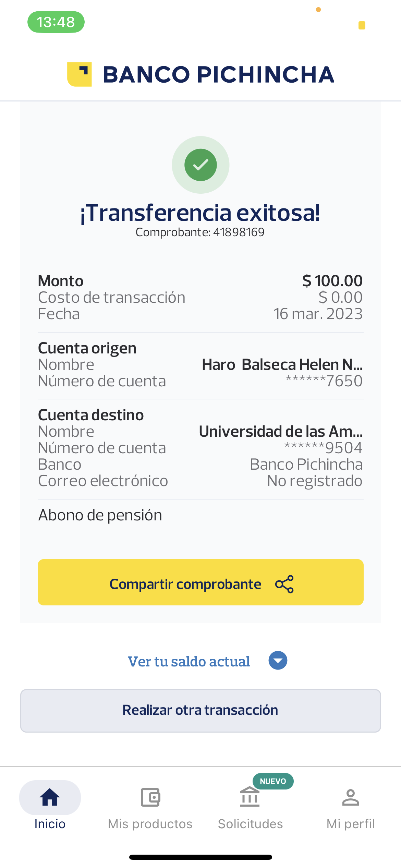This screenshot has width=401, height=868.
Task: Switch to the Mi perfil tab
Action: [x=350, y=824]
